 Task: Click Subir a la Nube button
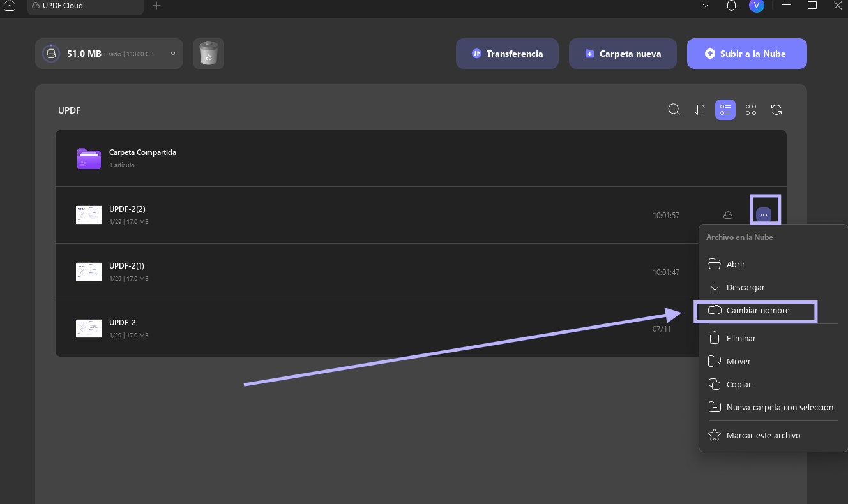click(747, 54)
